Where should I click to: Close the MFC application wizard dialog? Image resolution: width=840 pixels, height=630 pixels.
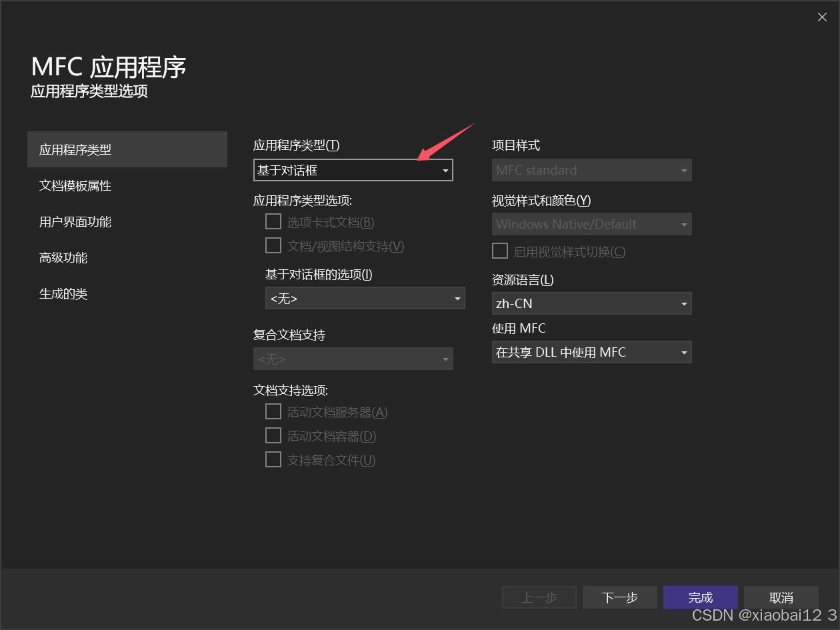[822, 17]
